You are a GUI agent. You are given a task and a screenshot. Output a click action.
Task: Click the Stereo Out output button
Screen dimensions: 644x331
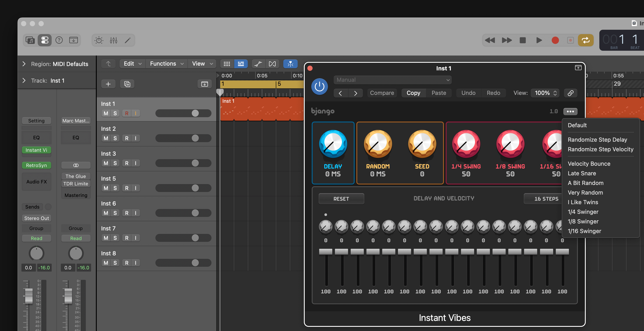[37, 218]
